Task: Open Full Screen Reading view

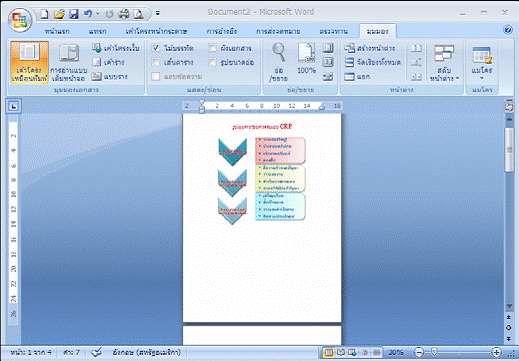Action: (69, 62)
